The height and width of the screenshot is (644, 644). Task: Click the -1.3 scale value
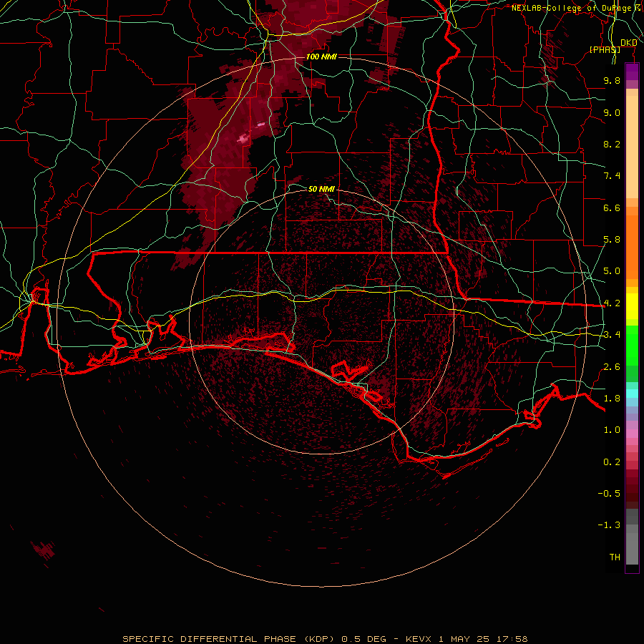(610, 525)
